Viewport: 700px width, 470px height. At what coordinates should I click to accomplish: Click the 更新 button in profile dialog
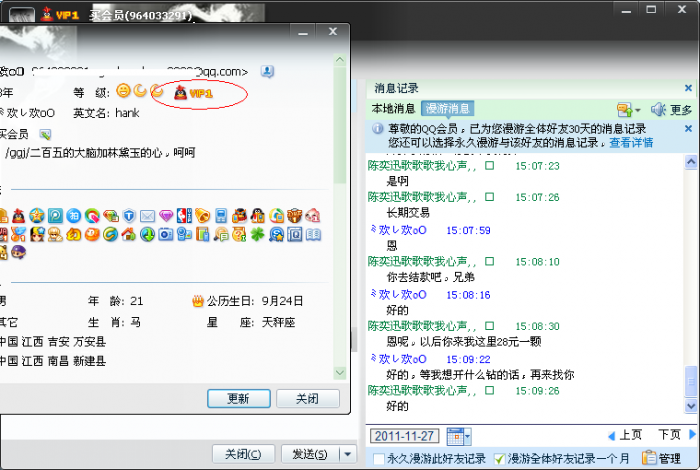239,399
